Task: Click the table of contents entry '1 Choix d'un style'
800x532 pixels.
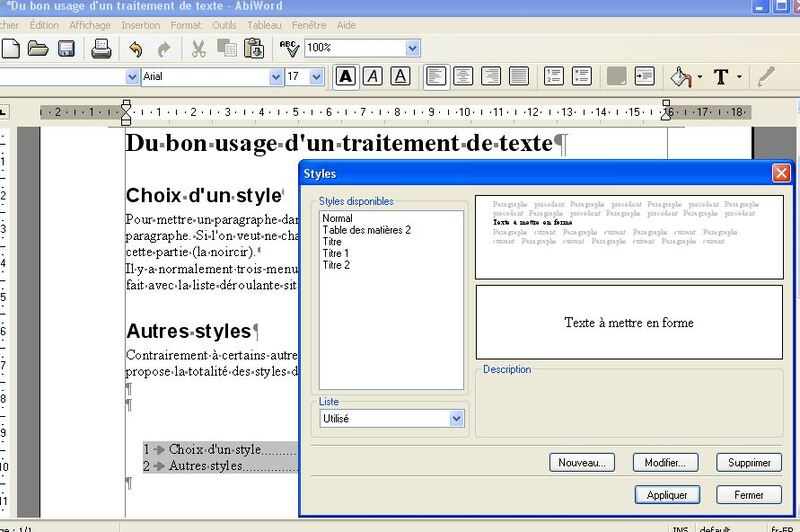Action: point(220,449)
